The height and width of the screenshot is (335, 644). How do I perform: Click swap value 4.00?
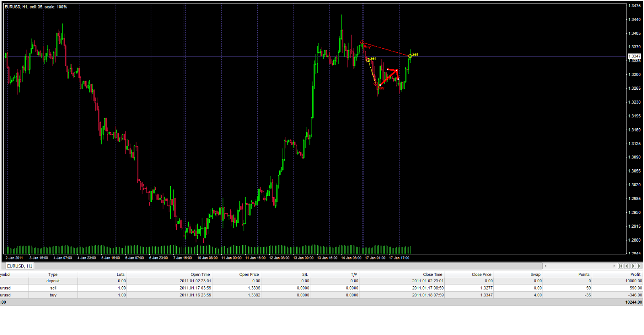click(538, 295)
